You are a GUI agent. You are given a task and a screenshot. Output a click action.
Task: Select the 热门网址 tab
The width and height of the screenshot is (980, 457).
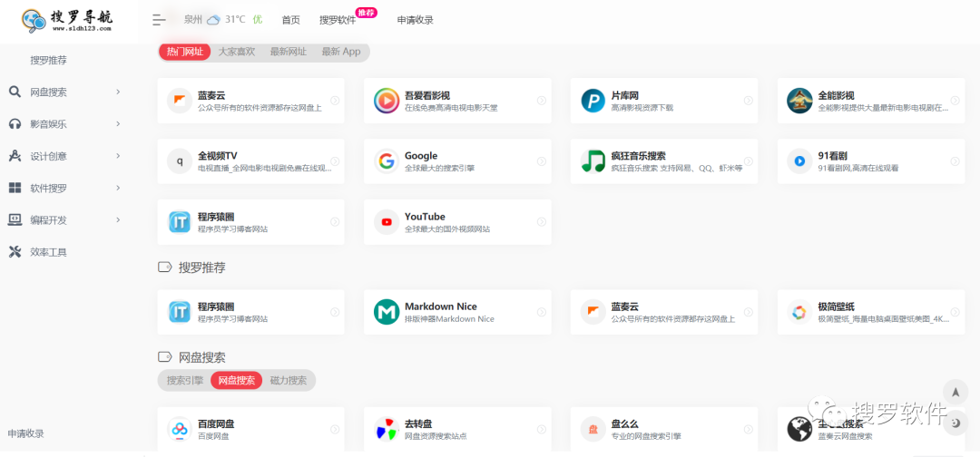tap(185, 52)
